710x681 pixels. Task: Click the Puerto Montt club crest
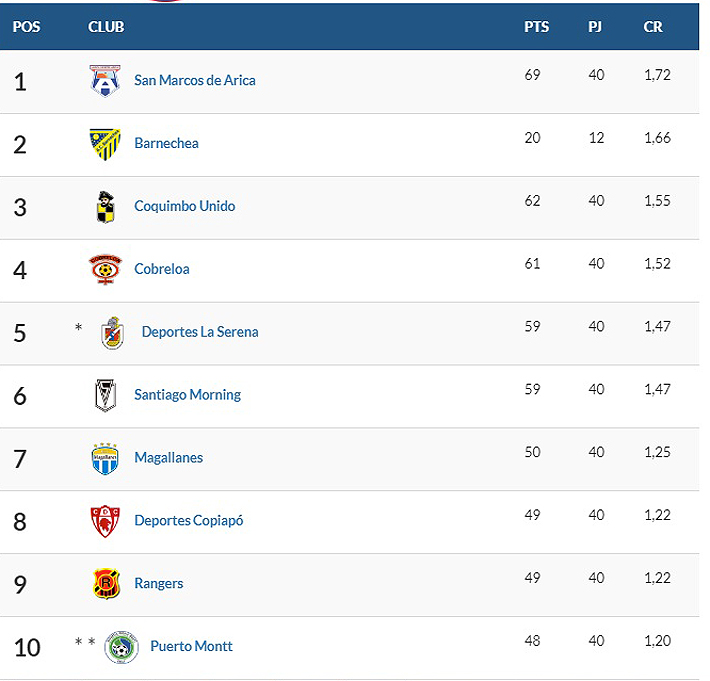click(x=120, y=647)
